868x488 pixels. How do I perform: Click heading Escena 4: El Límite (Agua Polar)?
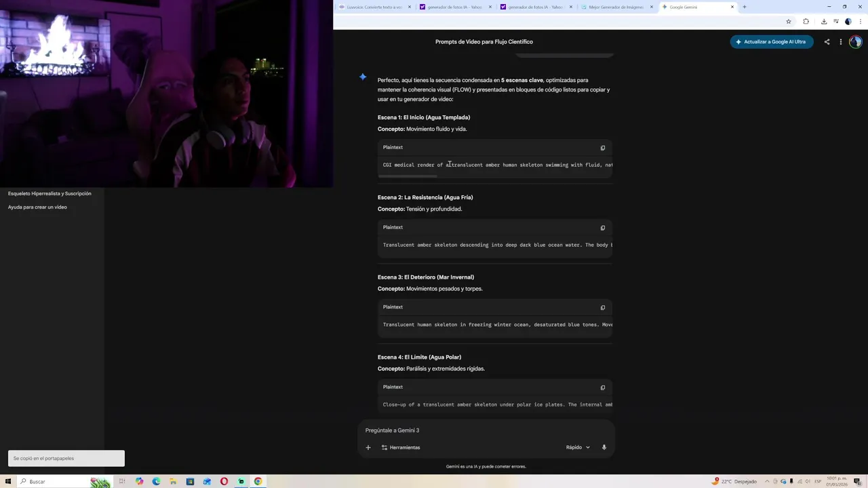tap(419, 357)
